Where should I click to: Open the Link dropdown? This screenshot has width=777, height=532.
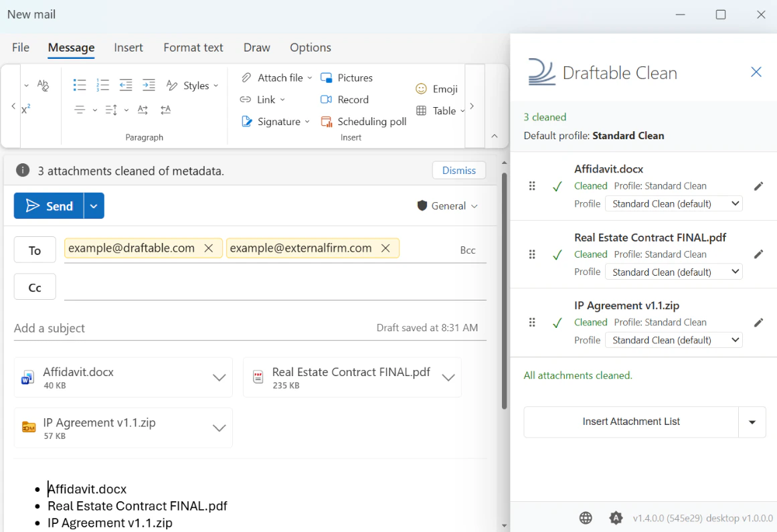[262, 100]
